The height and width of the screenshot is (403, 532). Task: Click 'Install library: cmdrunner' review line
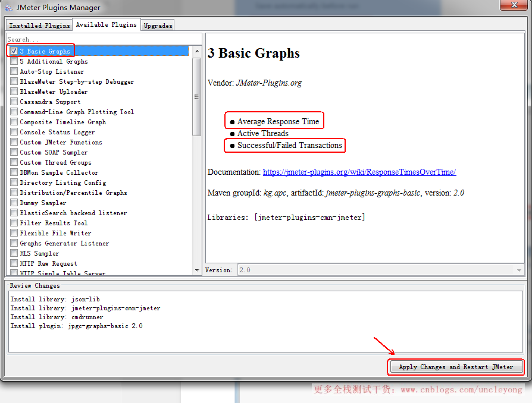[57, 317]
